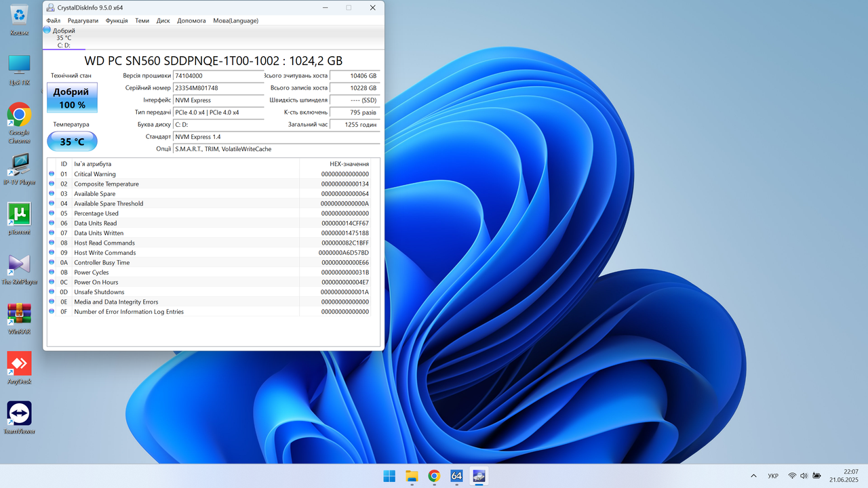Switch to Chrome in the taskbar
The width and height of the screenshot is (868, 488).
(x=434, y=476)
